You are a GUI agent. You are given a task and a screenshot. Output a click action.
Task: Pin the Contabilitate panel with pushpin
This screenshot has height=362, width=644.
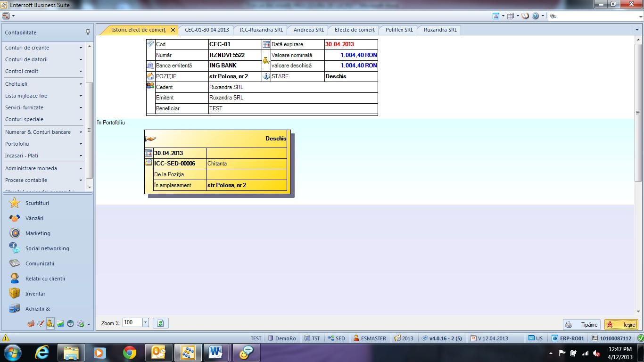pyautogui.click(x=88, y=32)
